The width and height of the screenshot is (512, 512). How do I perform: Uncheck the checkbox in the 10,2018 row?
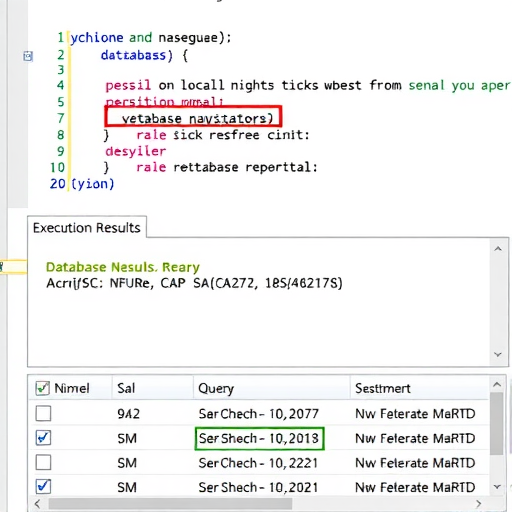point(43,438)
